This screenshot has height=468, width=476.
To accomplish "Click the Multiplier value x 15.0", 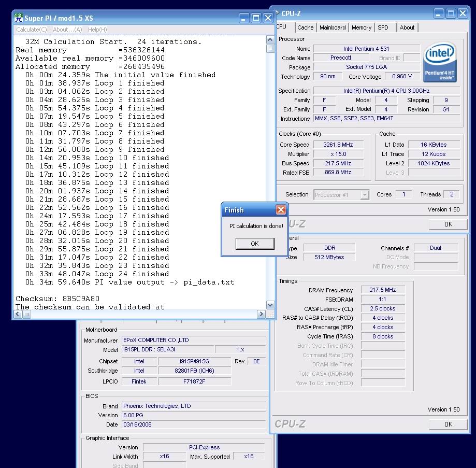I will pyautogui.click(x=338, y=154).
